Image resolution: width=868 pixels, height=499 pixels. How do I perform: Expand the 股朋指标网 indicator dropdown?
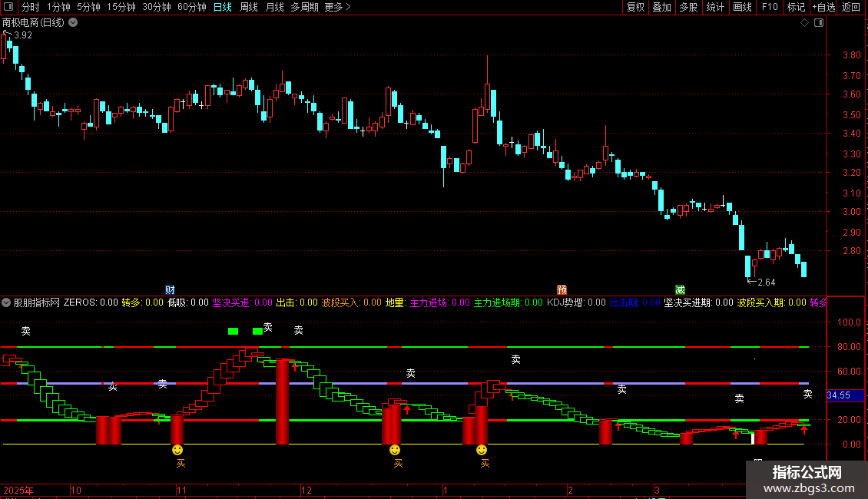(x=6, y=302)
